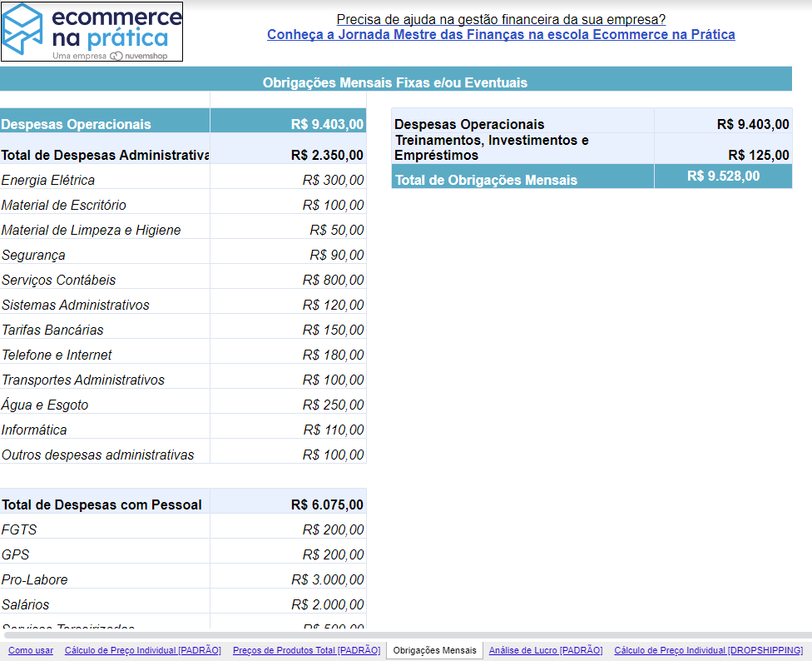
Task: Click the FGTS value R$ 200,00
Action: [x=288, y=526]
